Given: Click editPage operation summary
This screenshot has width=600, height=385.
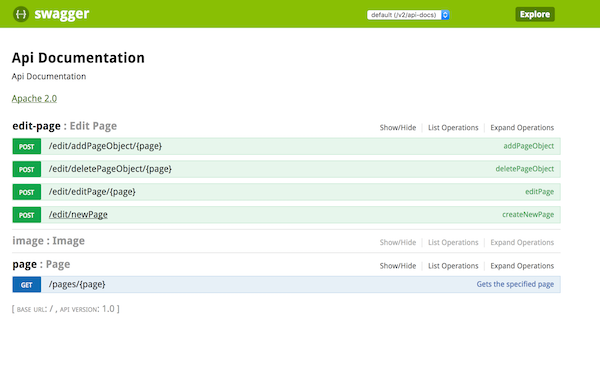Looking at the screenshot, I should [x=540, y=192].
